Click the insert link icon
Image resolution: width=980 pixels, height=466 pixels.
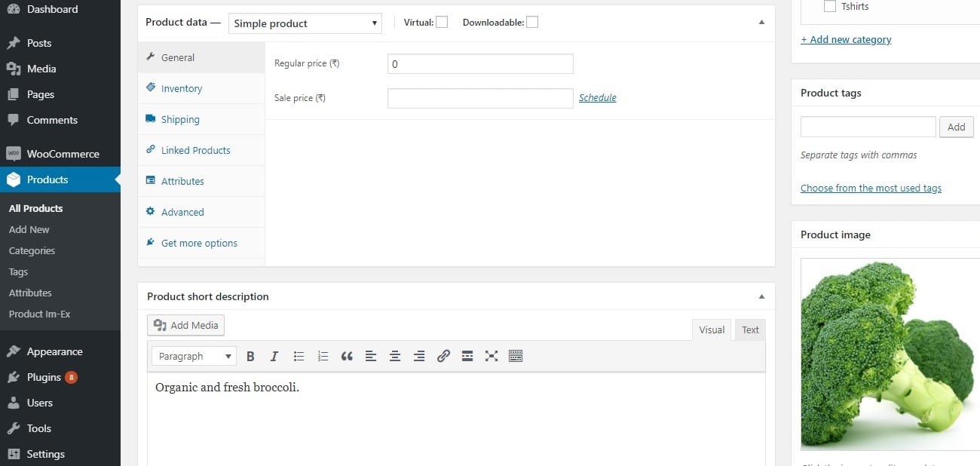[443, 357]
